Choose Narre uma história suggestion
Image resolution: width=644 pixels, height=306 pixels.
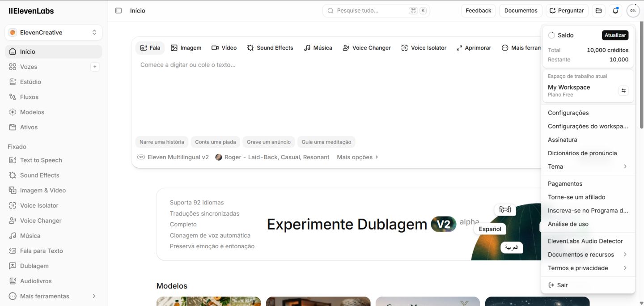coord(162,142)
